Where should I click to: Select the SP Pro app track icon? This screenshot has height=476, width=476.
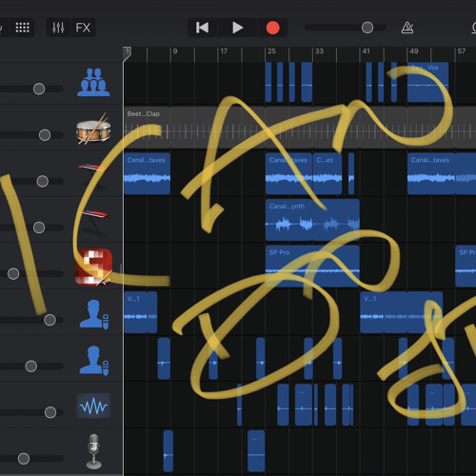click(93, 268)
